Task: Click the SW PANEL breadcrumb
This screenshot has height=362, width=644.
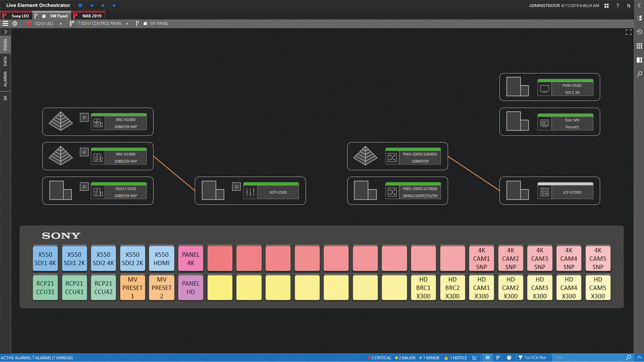Action: point(159,23)
